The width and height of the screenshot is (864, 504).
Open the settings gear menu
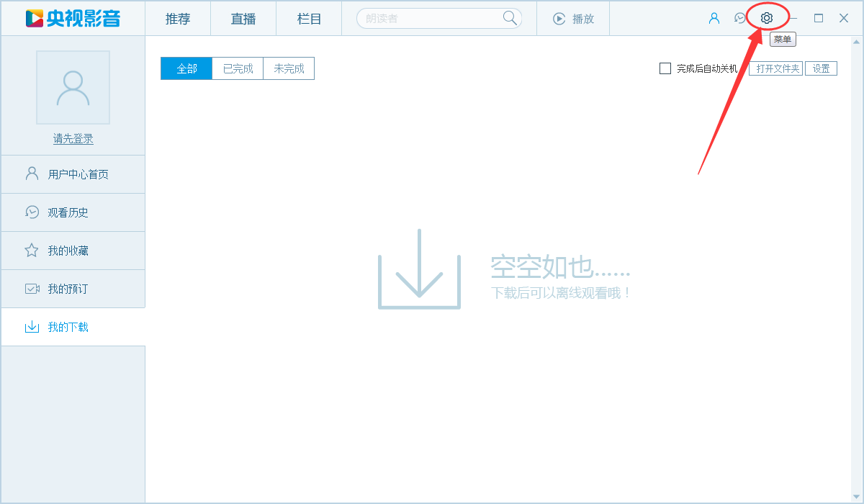[765, 18]
